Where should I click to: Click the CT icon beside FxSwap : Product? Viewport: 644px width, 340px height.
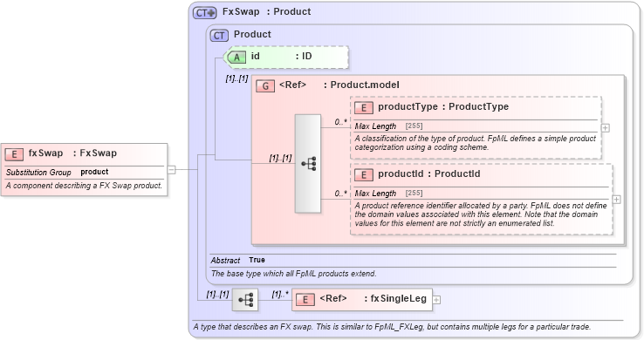click(204, 13)
